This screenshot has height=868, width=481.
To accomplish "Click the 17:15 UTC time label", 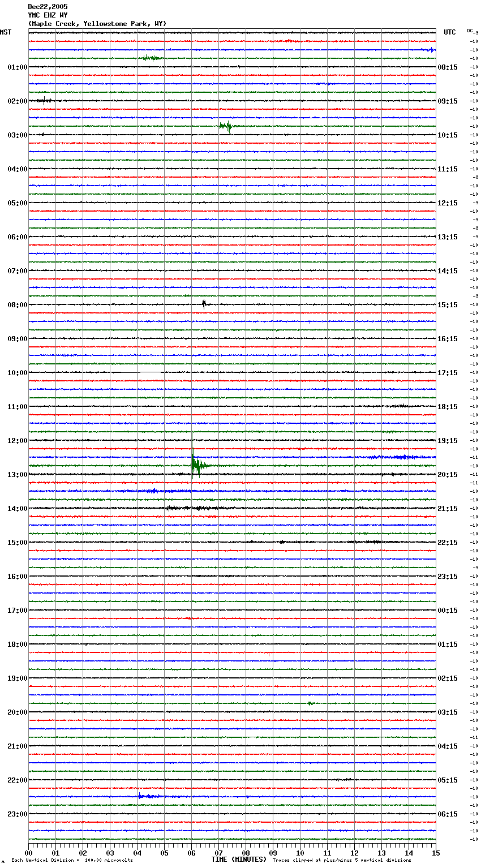I will (448, 373).
